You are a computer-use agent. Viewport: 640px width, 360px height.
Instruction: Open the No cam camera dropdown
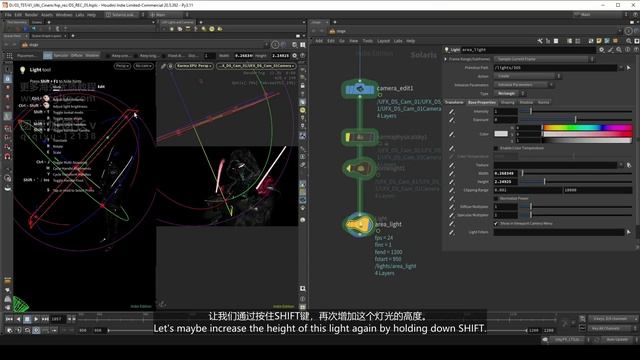(x=144, y=66)
